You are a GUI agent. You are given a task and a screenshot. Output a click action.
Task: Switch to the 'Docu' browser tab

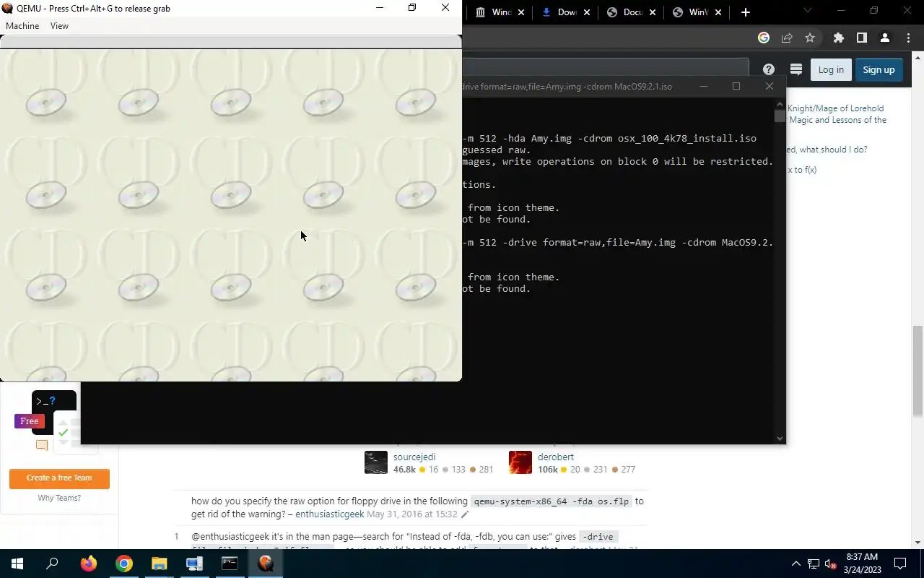(x=624, y=12)
